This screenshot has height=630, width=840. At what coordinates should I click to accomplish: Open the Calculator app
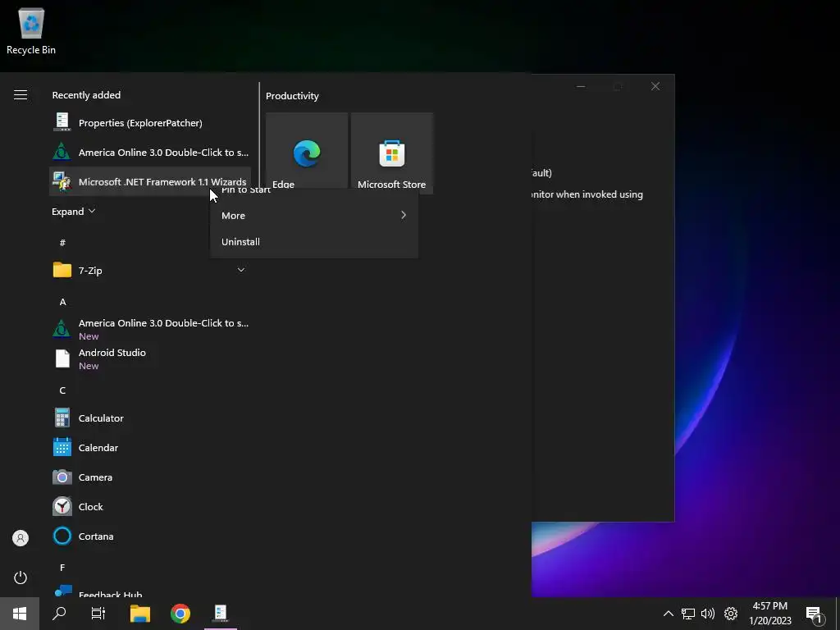pos(150,418)
